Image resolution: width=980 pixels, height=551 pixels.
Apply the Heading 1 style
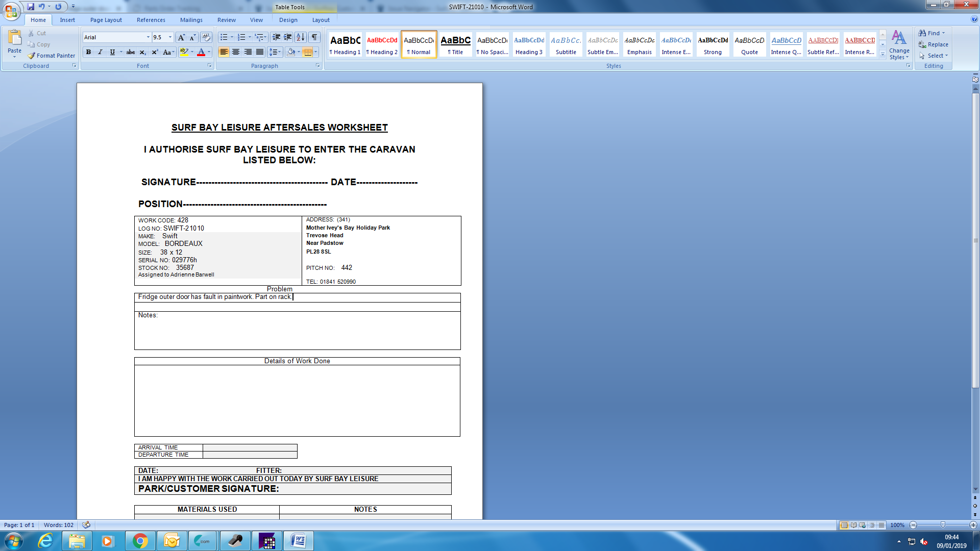[x=345, y=44]
